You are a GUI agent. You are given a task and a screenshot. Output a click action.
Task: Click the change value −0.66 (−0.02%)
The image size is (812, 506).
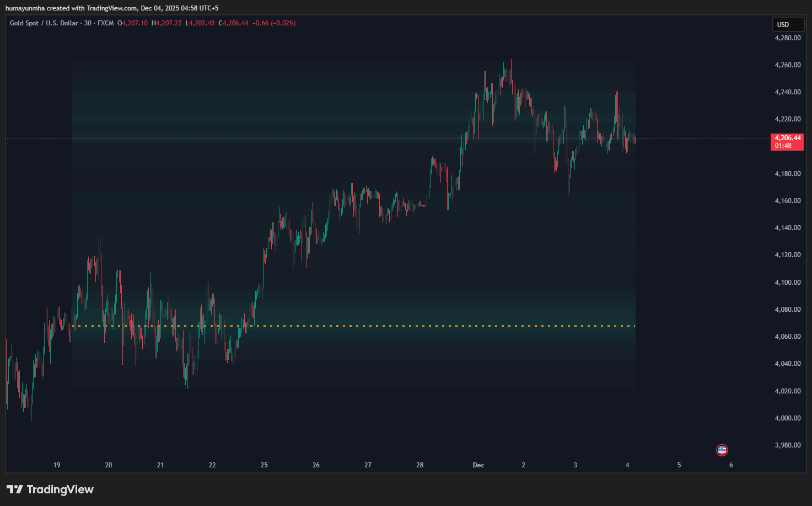pos(274,23)
